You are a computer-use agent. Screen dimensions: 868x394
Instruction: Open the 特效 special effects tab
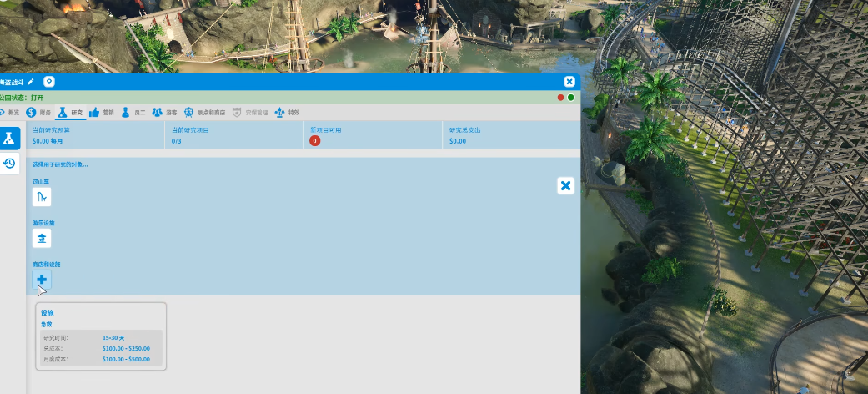288,112
